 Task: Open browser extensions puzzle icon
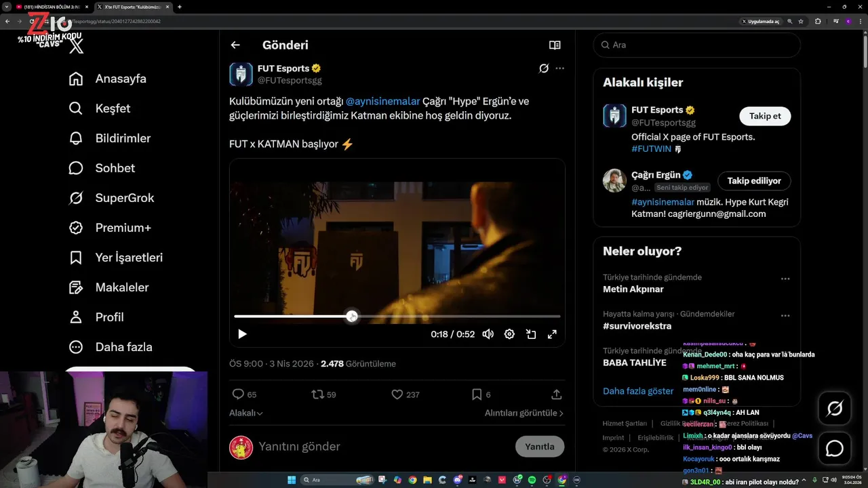tap(818, 22)
